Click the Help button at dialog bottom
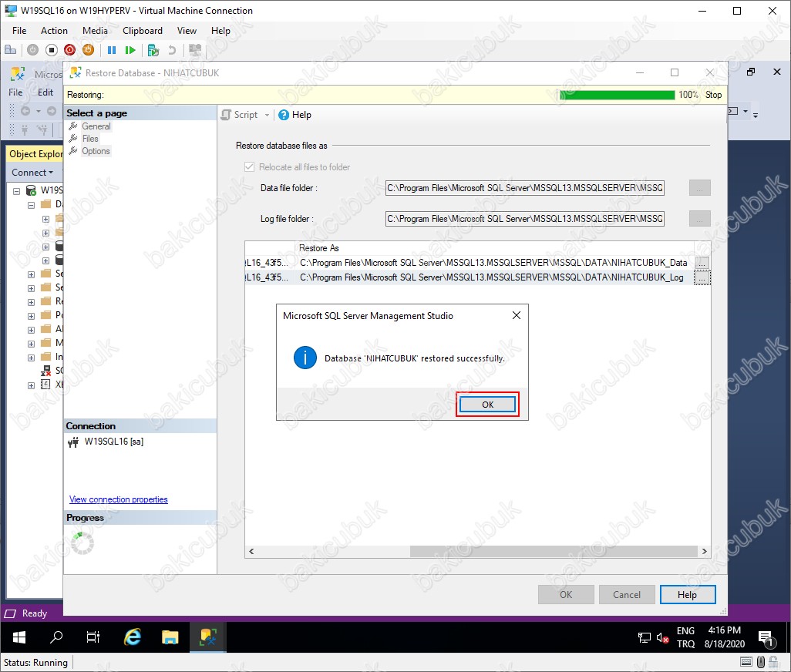 [688, 594]
